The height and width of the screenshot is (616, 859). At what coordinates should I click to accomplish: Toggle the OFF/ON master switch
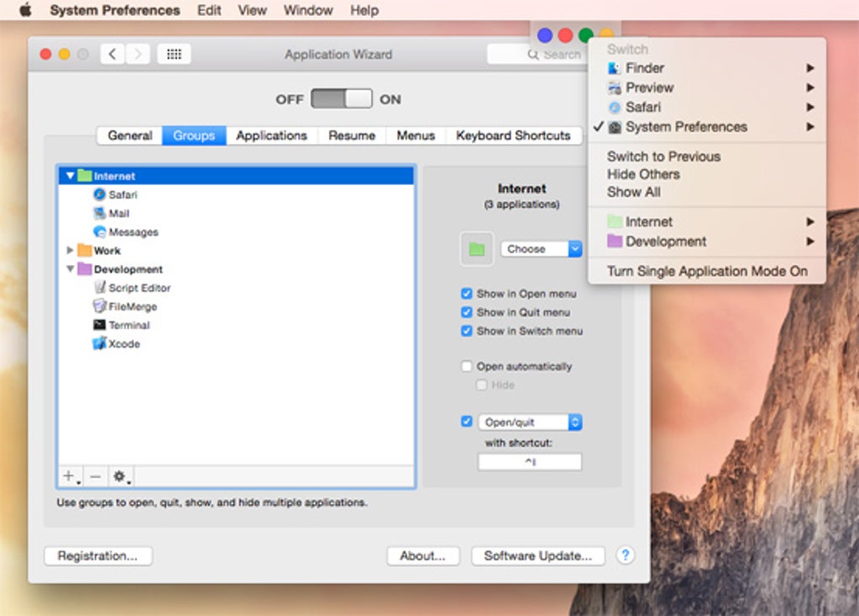coord(341,99)
